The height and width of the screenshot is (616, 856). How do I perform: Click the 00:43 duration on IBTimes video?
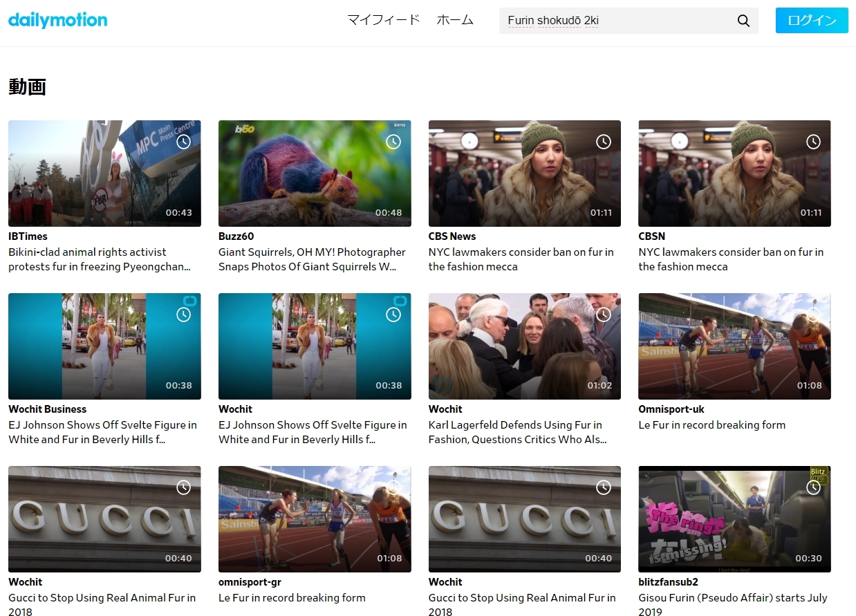point(179,213)
